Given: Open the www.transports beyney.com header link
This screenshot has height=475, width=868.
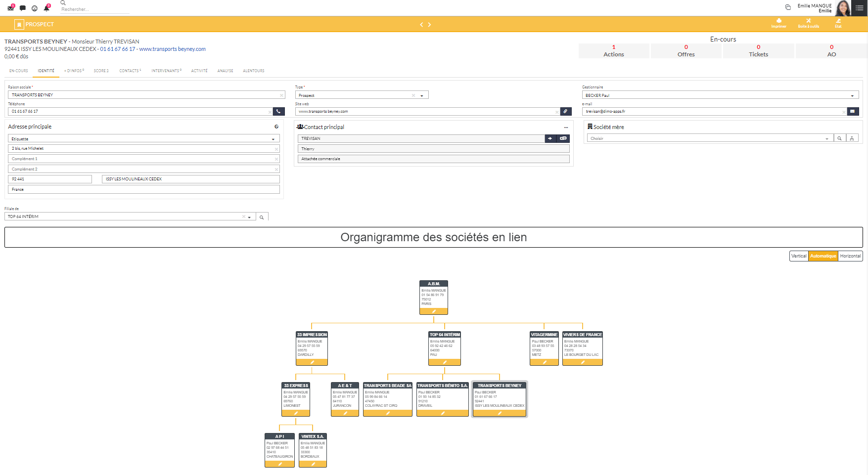Looking at the screenshot, I should click(172, 49).
